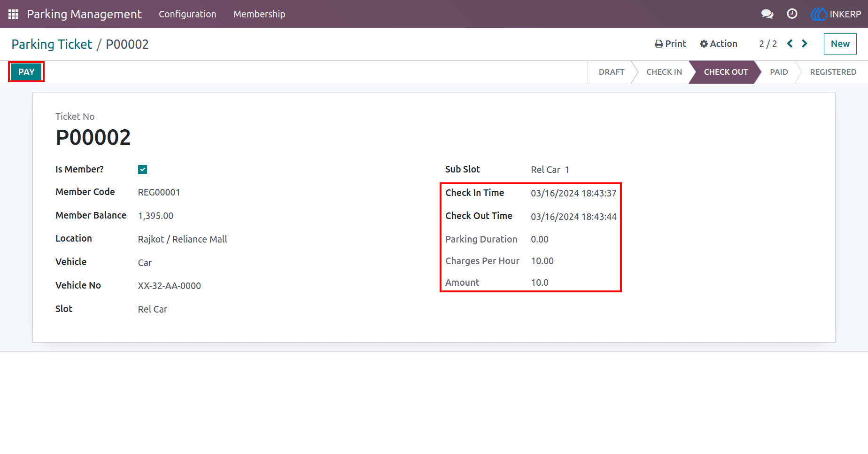Click member balance 1,395.00 value
The width and height of the screenshot is (868, 454).
pyautogui.click(x=155, y=216)
